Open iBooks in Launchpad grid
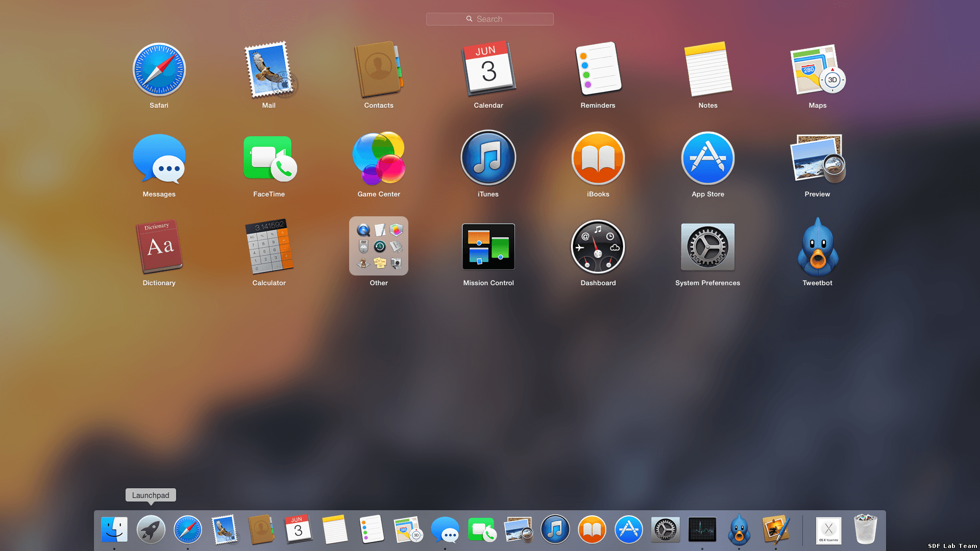The height and width of the screenshot is (551, 980). point(598,158)
